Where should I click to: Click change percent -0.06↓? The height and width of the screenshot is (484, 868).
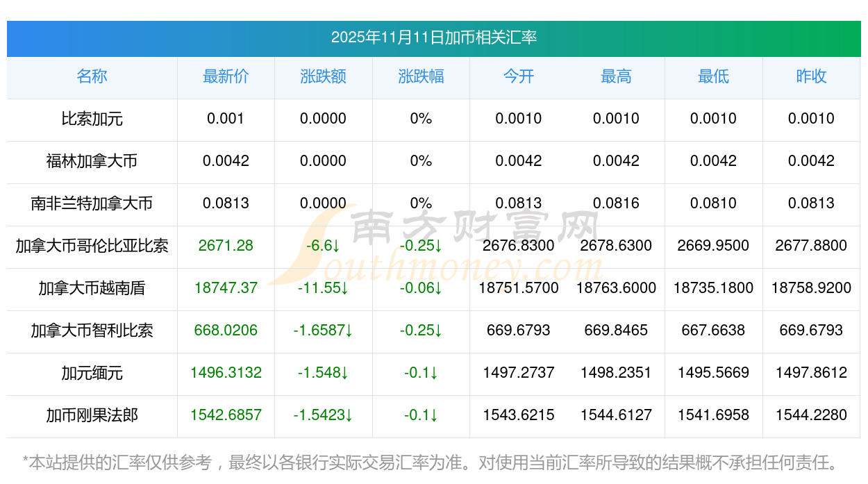421,288
